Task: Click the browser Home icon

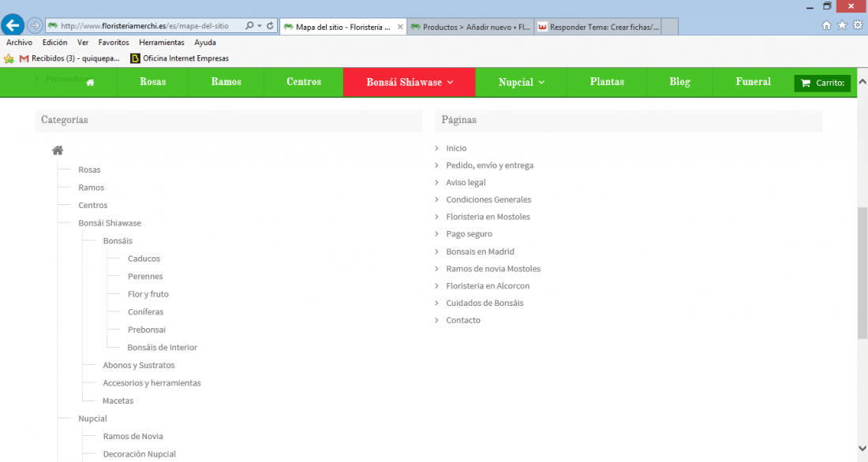Action: [826, 25]
